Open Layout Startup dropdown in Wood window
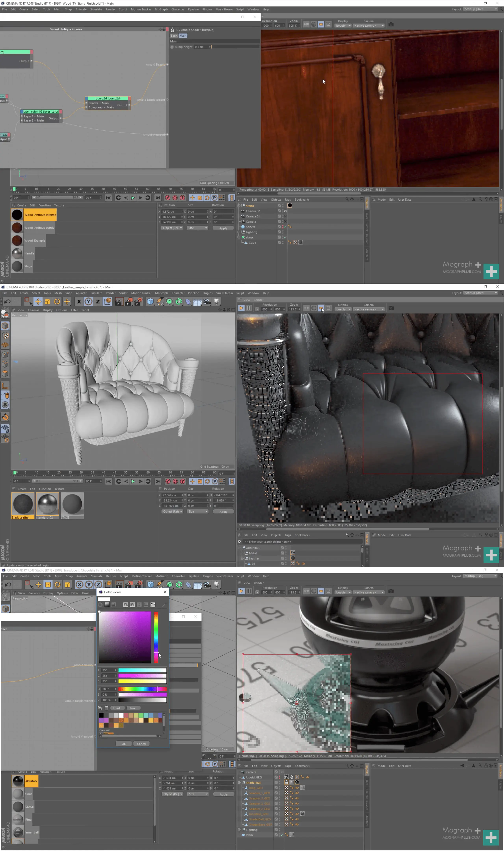This screenshot has height=851, width=504. pos(481,9)
